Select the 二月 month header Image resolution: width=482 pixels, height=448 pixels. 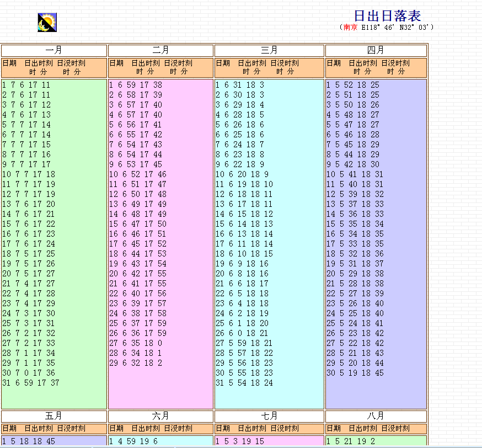tap(160, 50)
